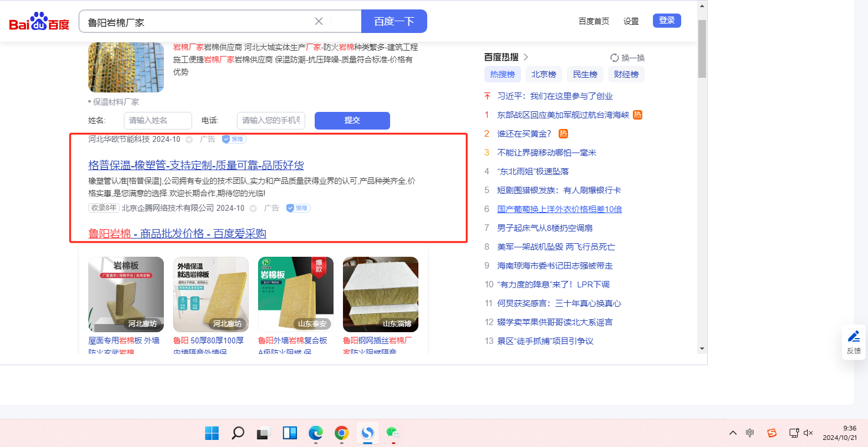
Task: Open hot search “东北雨姐”极速坠落
Action: (533, 171)
